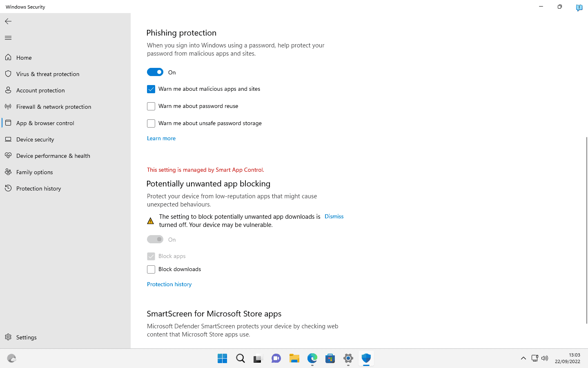Open taskbar Search

point(241,359)
